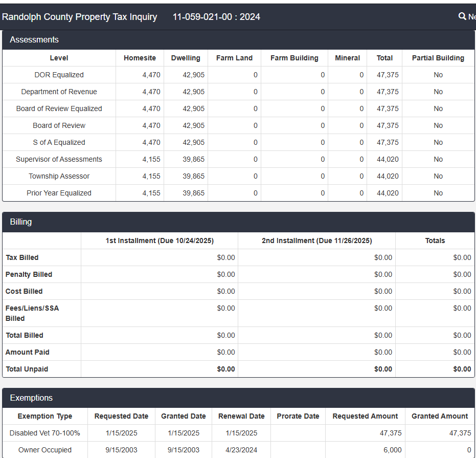Click the 1st Installment due date header
The image size is (476, 458).
click(160, 241)
